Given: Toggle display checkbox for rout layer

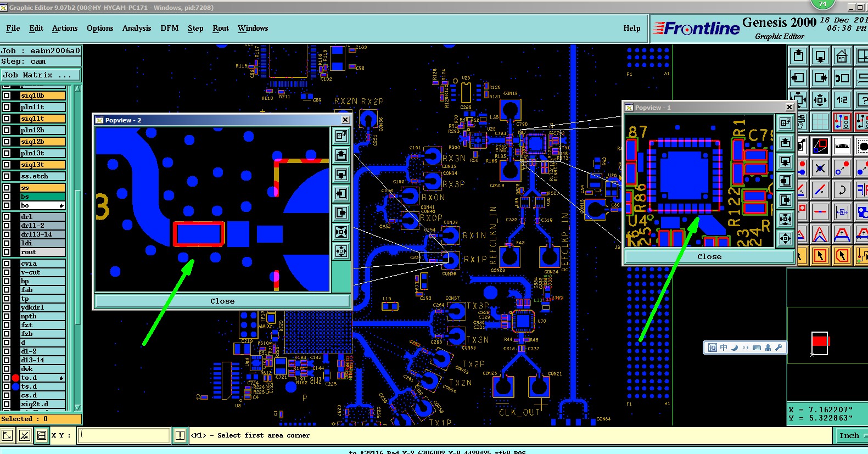Looking at the screenshot, I should point(7,252).
